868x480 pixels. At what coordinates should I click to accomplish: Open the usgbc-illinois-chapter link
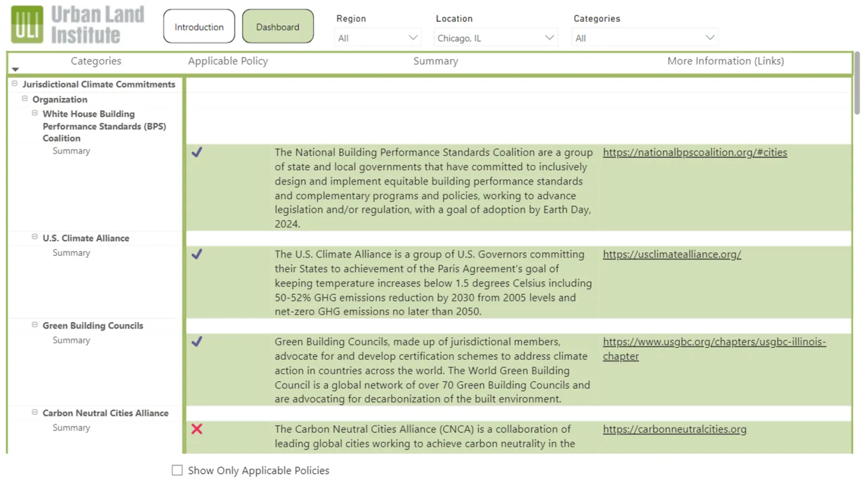click(x=714, y=349)
